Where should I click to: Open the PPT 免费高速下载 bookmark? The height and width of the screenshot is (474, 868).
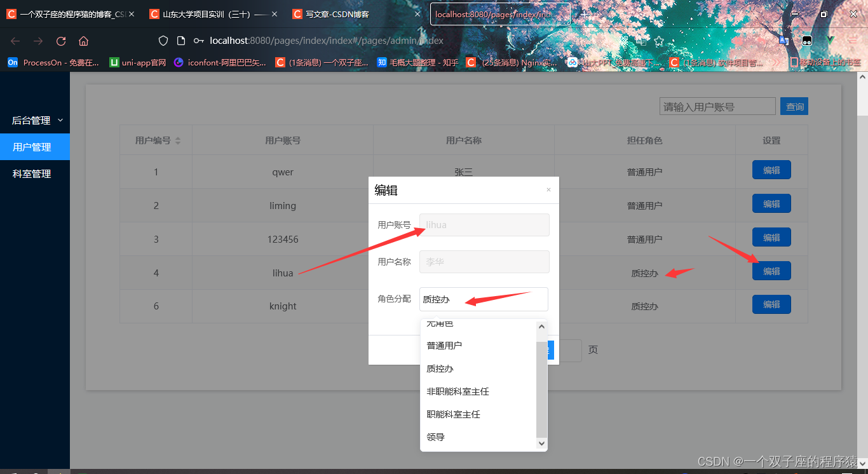click(x=614, y=62)
